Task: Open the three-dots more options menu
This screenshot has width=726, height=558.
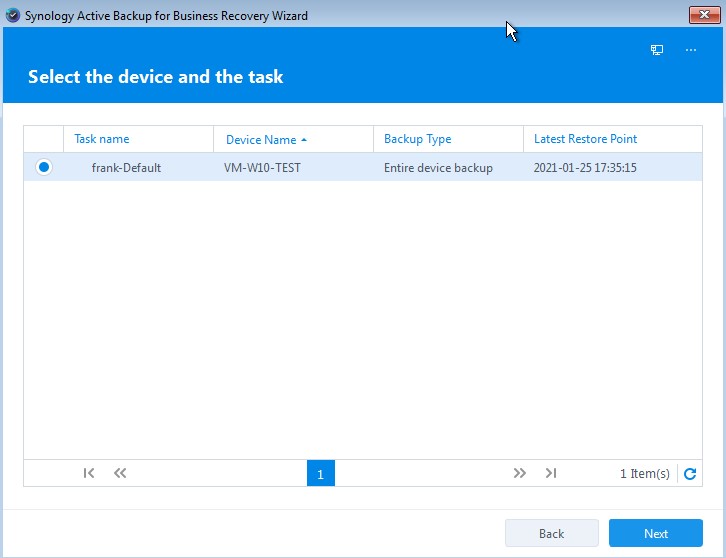Action: click(x=691, y=50)
